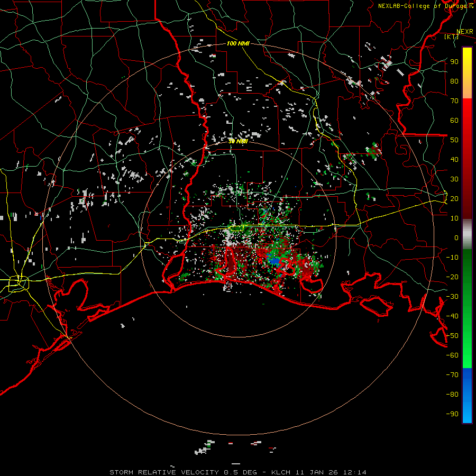Select the 90 knot scale label
The width and height of the screenshot is (476, 476).
click(454, 62)
